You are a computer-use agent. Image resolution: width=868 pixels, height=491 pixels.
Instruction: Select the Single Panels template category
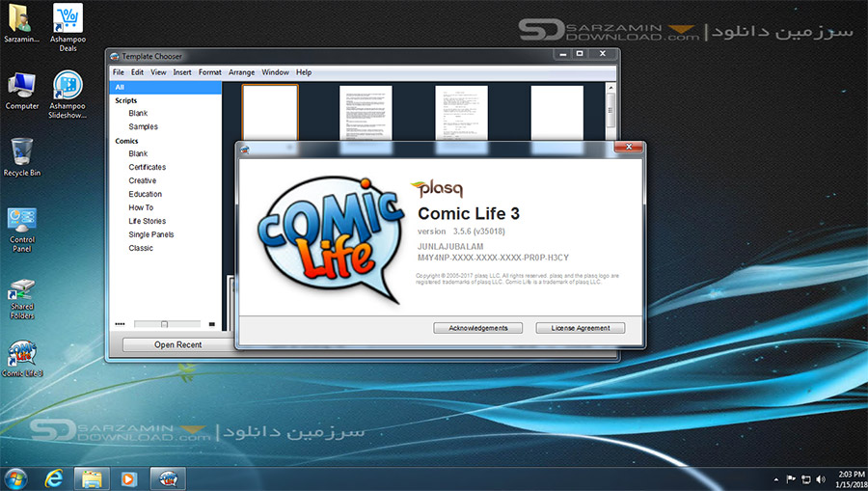click(151, 234)
